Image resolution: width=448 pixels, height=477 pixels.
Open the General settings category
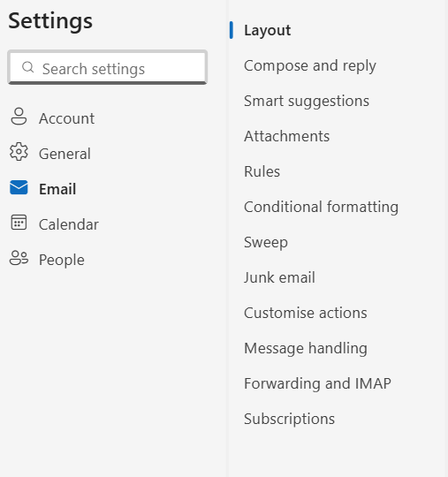65,154
